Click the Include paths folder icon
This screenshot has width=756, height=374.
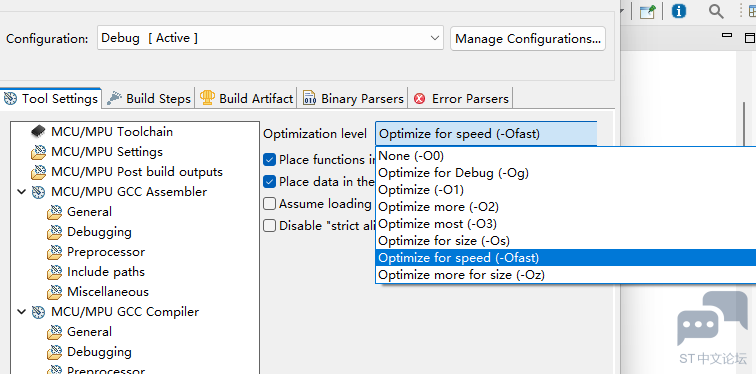click(54, 272)
